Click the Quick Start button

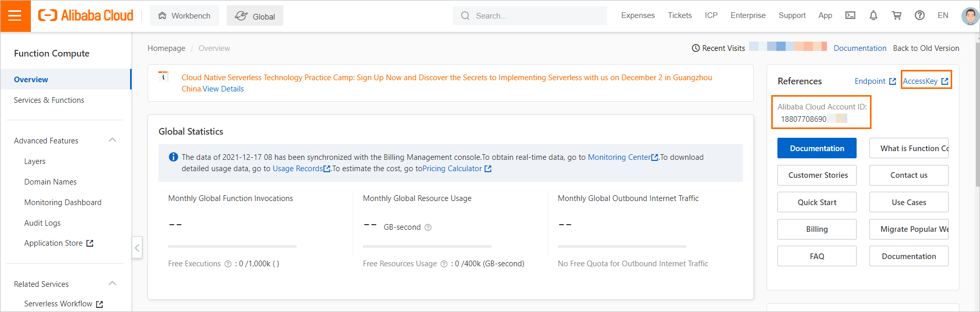[x=816, y=202]
